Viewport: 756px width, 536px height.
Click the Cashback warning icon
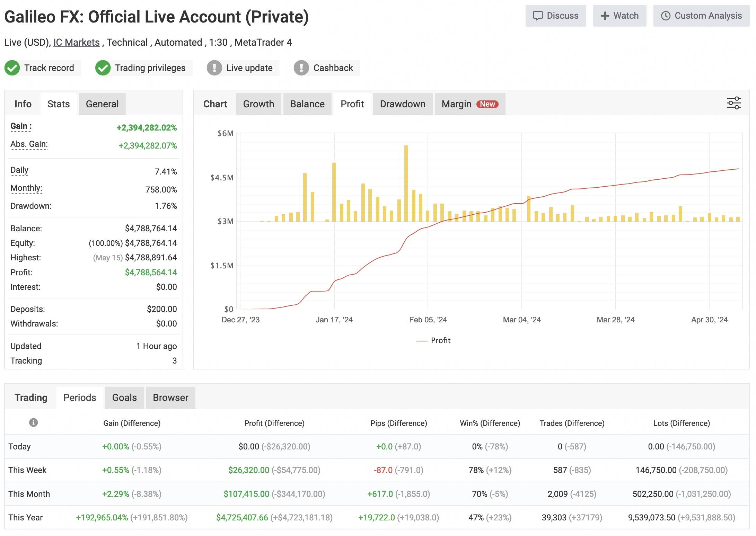click(301, 68)
